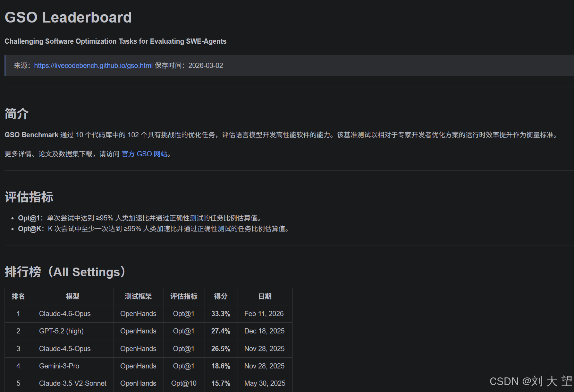
Task: Click the 18.6% score cell
Action: [x=221, y=366]
